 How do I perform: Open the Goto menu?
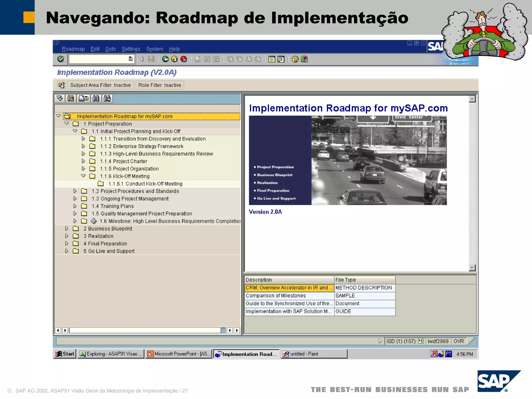tap(110, 49)
